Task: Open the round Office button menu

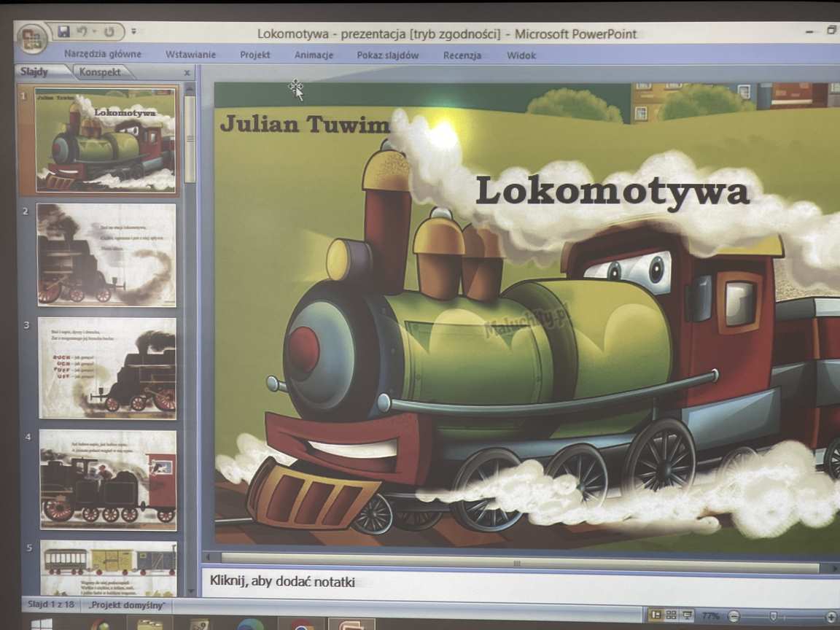Action: coord(31,39)
